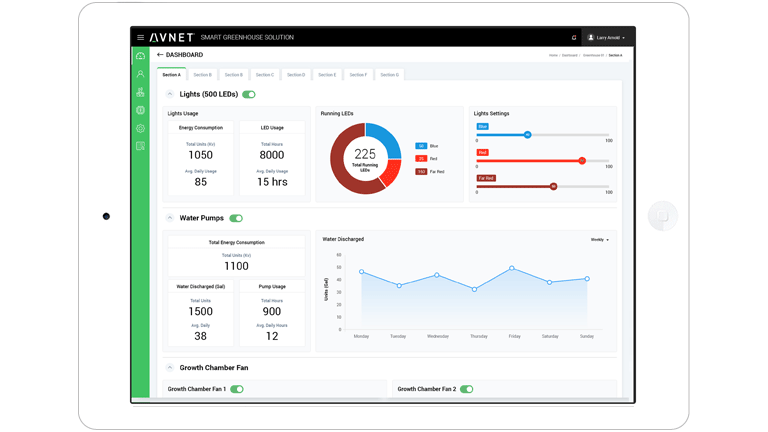
Task: Go to Home in breadcrumb
Action: pos(553,56)
